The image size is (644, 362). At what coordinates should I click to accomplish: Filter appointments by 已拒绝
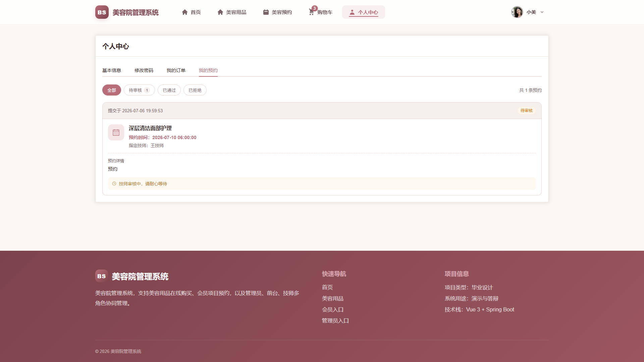coord(195,90)
